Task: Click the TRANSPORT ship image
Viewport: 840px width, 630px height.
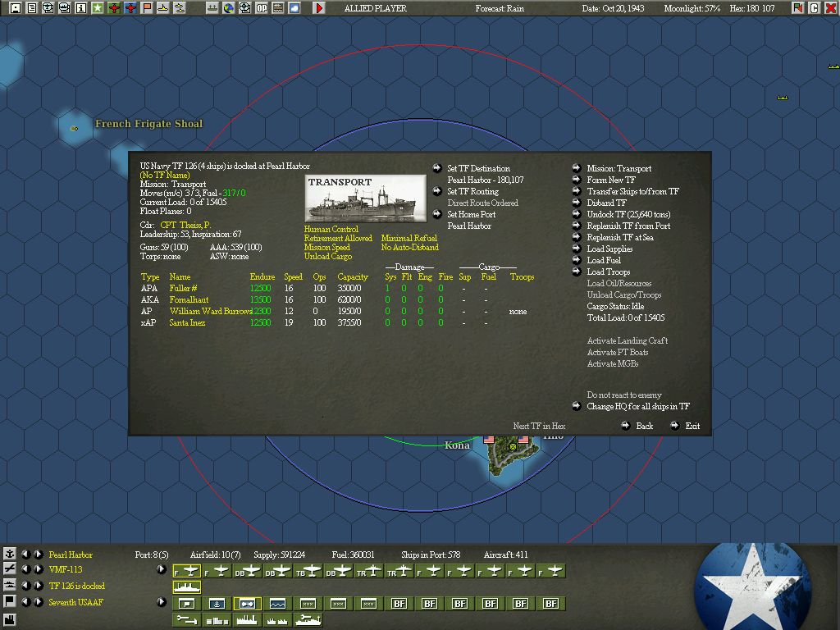Action: click(365, 199)
